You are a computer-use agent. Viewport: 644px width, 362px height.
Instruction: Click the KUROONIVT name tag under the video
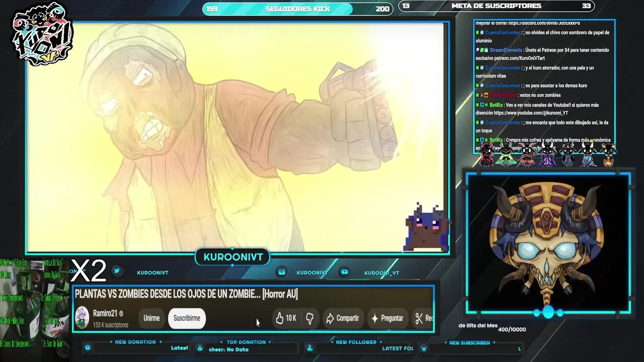(233, 257)
